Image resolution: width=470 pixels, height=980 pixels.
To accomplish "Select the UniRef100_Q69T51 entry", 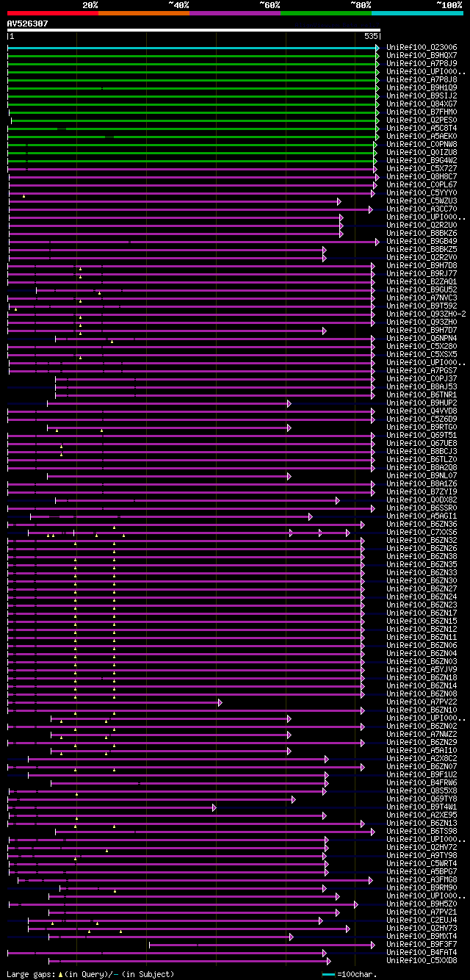I will 421,435.
